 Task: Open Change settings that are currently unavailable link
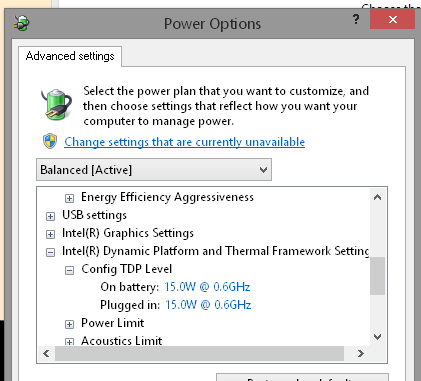click(x=184, y=142)
